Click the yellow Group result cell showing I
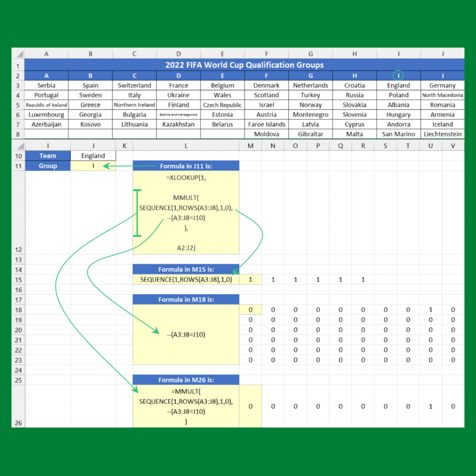476x476 pixels. [x=93, y=166]
